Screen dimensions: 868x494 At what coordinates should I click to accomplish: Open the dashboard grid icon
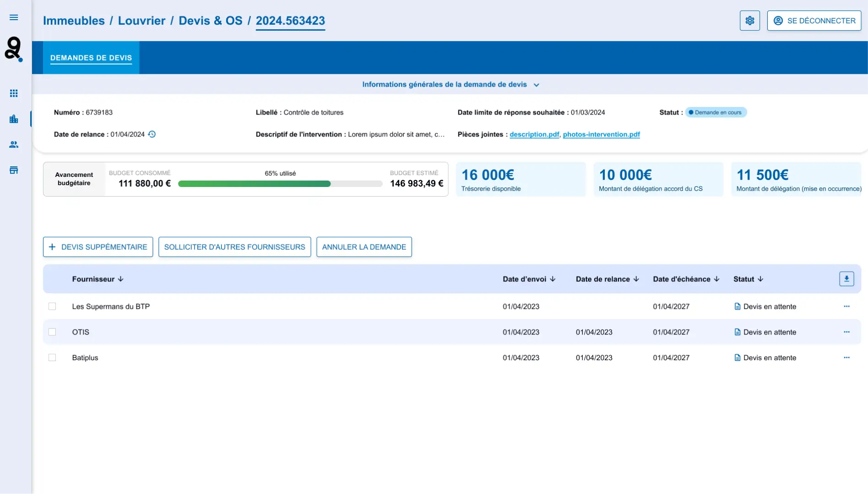14,93
